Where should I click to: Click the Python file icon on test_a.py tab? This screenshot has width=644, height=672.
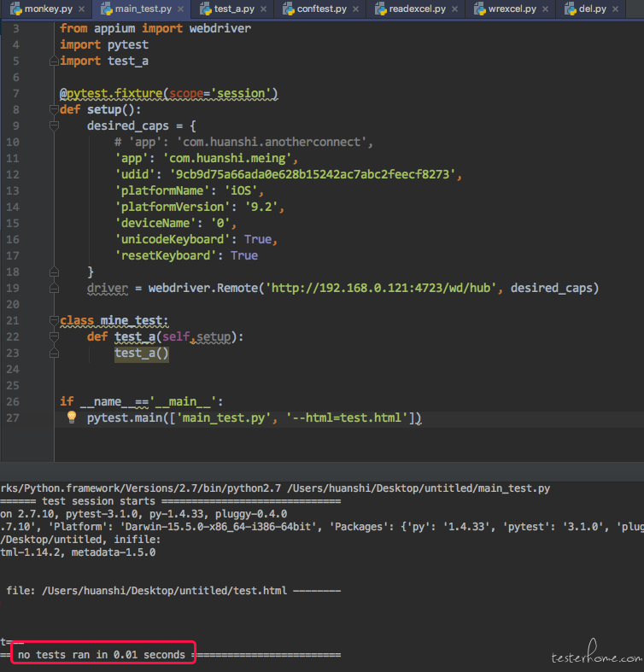206,9
